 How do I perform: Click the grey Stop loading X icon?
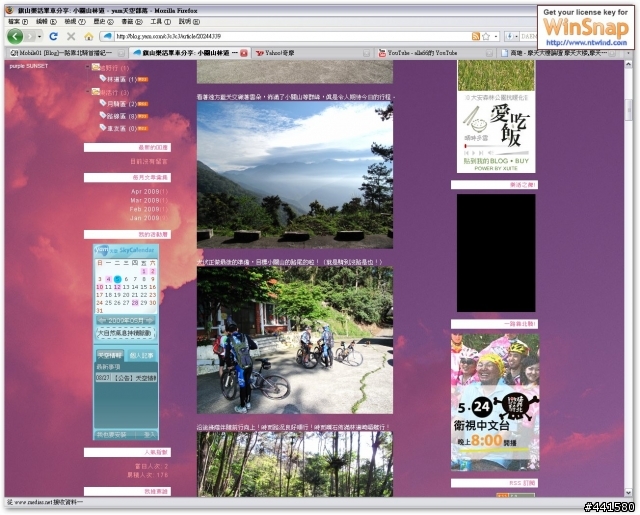pyautogui.click(x=71, y=36)
